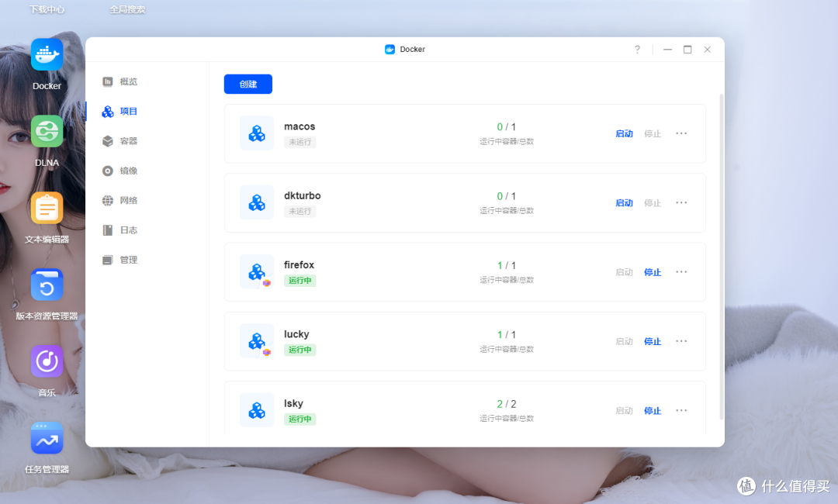Open the 全局搜索 global search desktop shortcut
This screenshot has width=838, height=504.
point(127,9)
